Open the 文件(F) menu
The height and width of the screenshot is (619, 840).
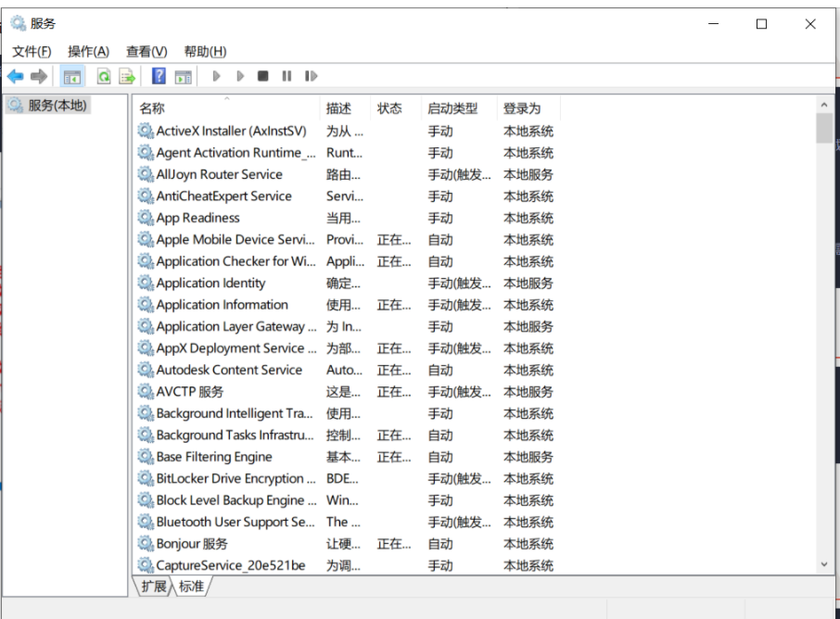point(32,51)
